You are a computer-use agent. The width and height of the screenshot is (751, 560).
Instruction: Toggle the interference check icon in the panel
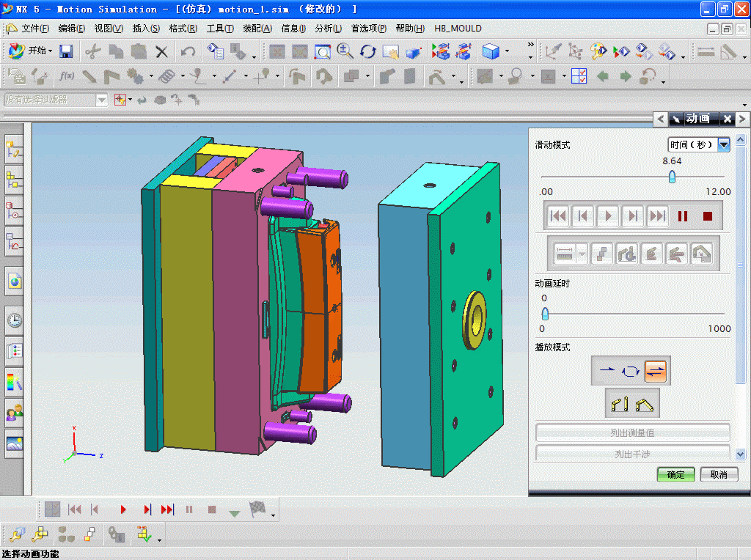tap(626, 254)
